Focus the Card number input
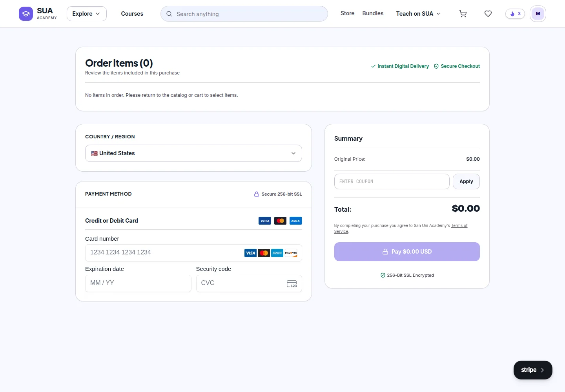 (x=193, y=253)
